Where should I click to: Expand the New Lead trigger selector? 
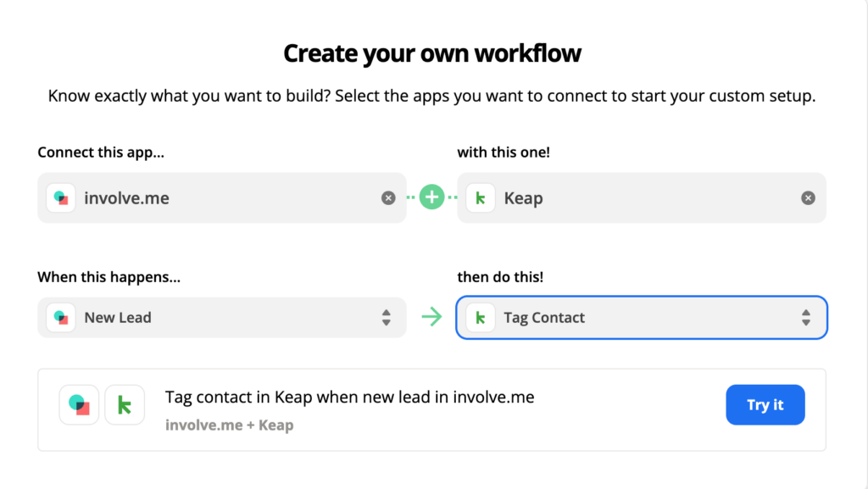(x=222, y=318)
